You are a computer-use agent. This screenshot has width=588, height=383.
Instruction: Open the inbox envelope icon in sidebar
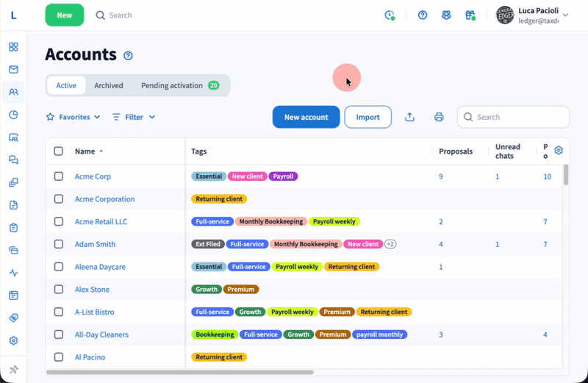click(13, 70)
